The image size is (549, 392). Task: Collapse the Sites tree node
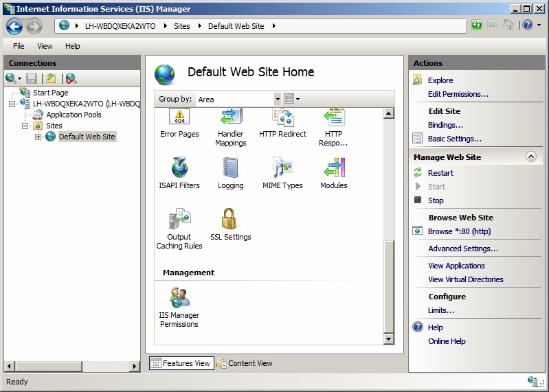point(25,126)
